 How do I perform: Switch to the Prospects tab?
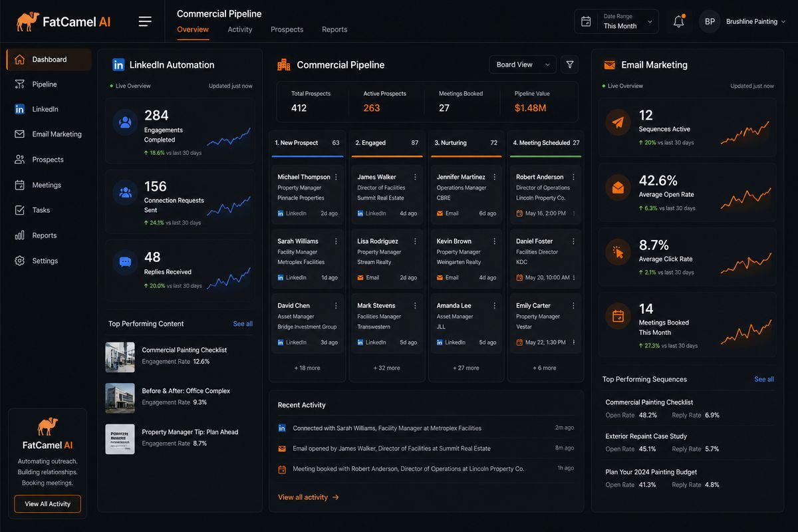pyautogui.click(x=287, y=29)
